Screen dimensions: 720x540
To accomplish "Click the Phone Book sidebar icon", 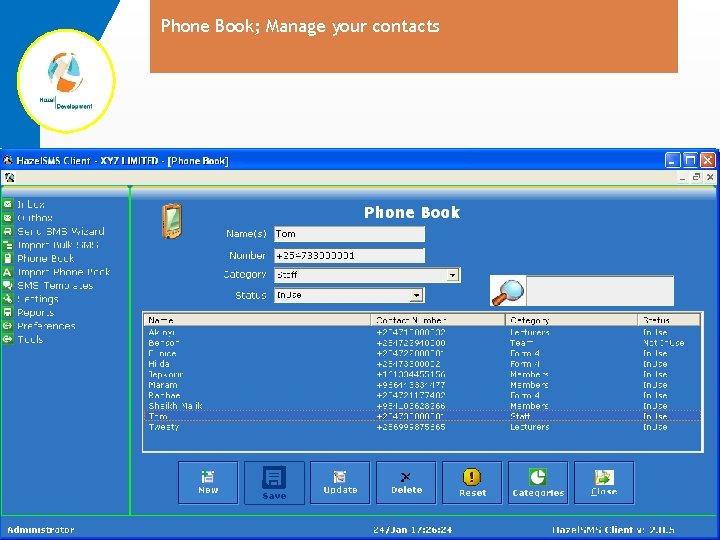I will [8, 258].
